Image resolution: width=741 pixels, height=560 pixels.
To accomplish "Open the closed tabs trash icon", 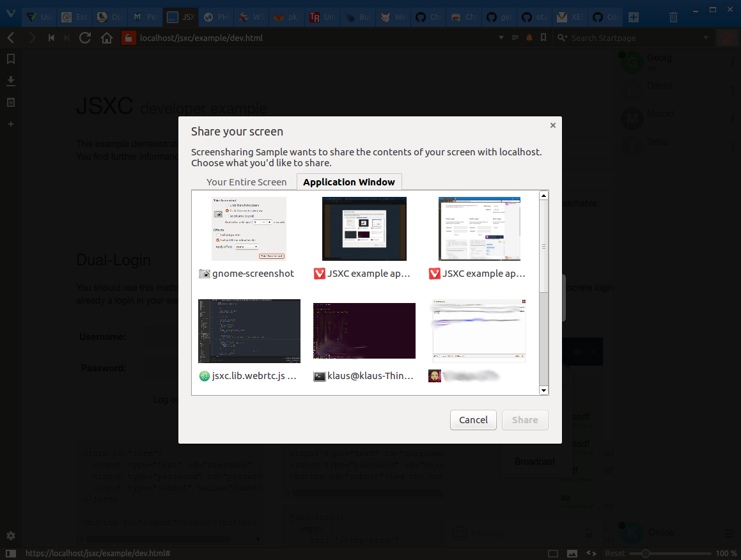I will point(673,17).
